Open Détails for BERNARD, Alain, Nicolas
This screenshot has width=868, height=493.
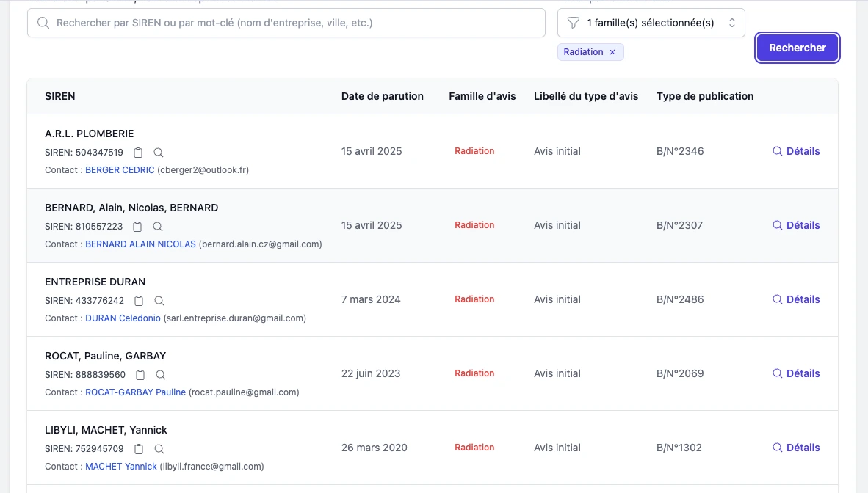coord(796,225)
